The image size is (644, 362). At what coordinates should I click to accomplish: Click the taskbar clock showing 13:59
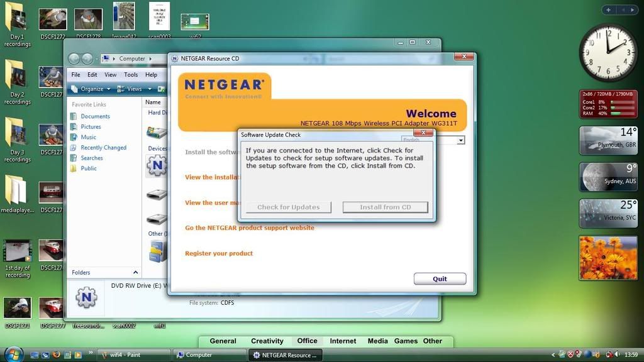[631, 354]
